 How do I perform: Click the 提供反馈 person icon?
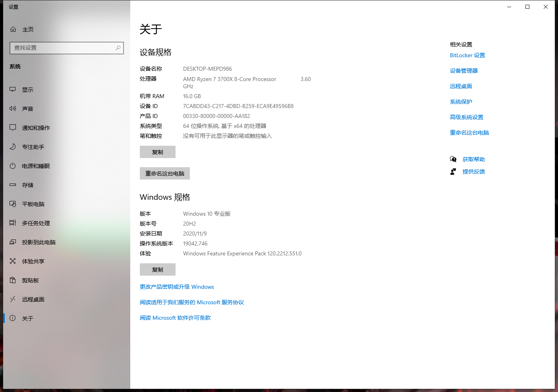(453, 172)
